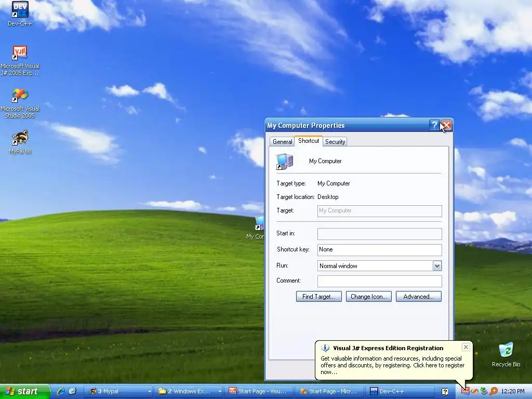Click the disabled Target field showing My Computer

tap(379, 211)
